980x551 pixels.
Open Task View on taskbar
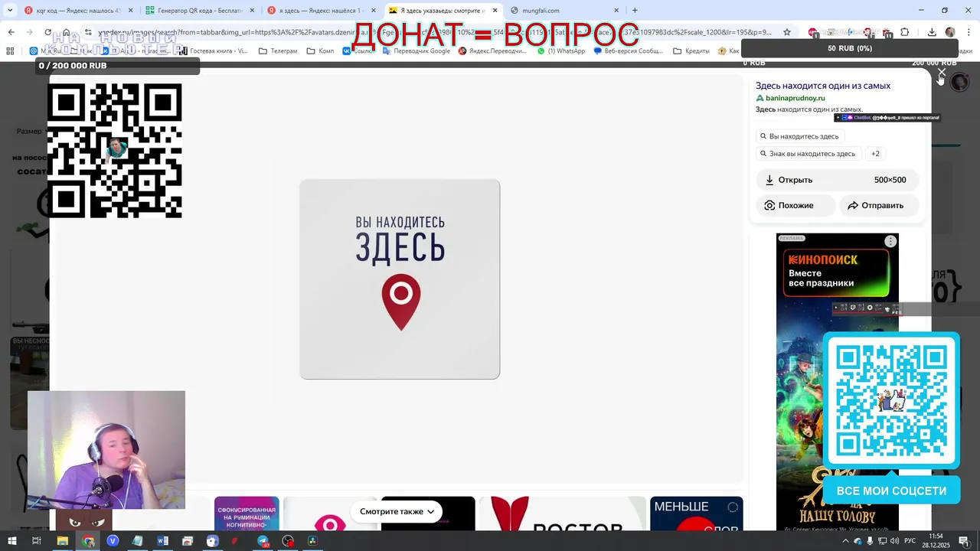click(36, 541)
